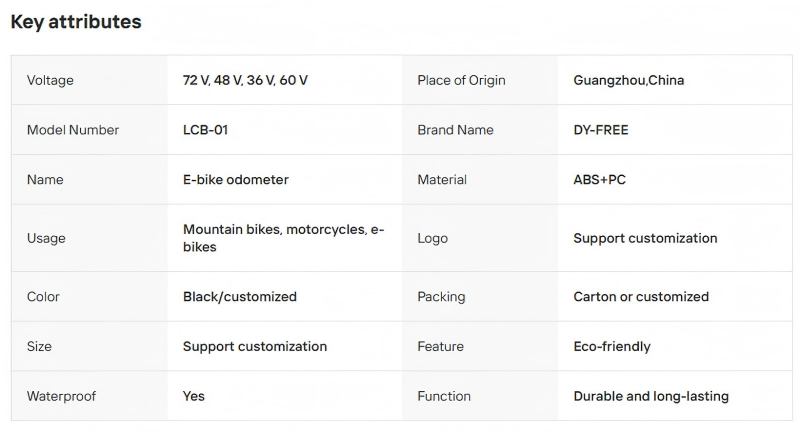Click the DY-FREE brand name value
This screenshot has height=432, width=800.
pos(601,130)
